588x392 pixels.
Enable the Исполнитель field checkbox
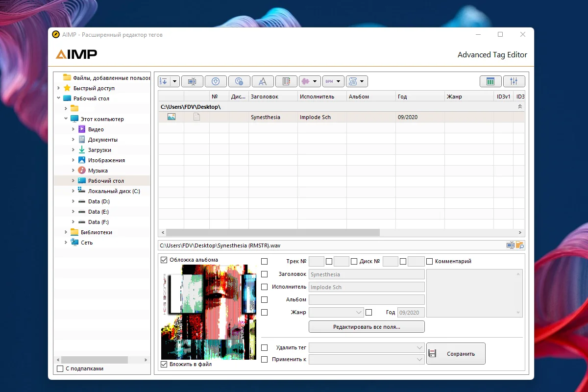pyautogui.click(x=265, y=287)
